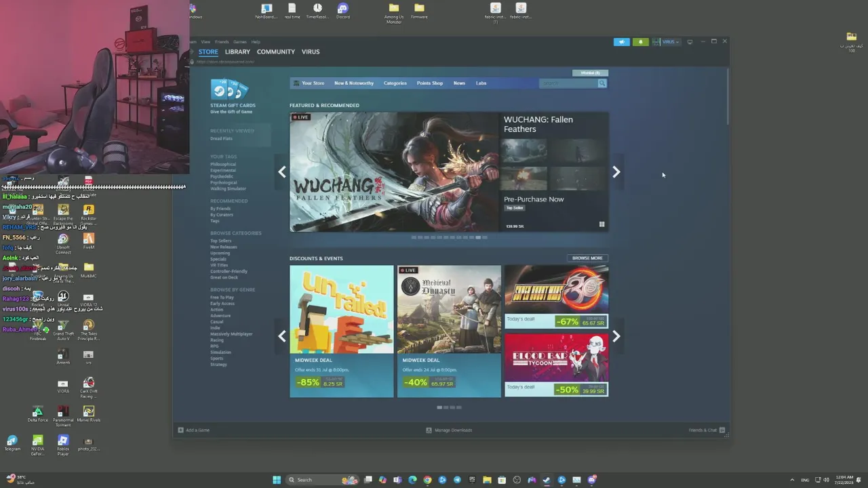868x488 pixels.
Task: Open the Among Us Monster desktop folder
Action: point(394,12)
